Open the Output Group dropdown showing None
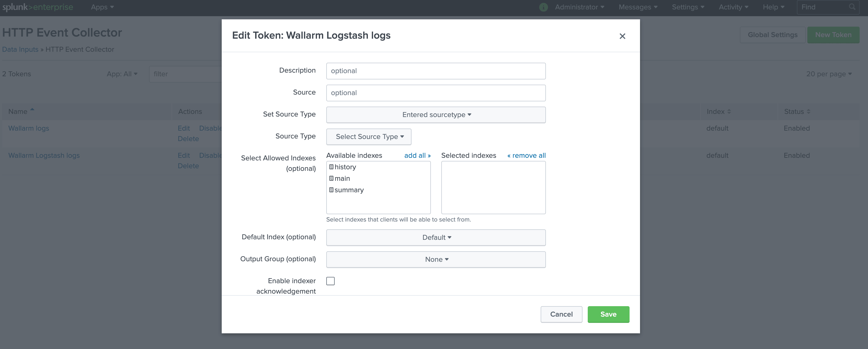The width and height of the screenshot is (868, 349). coord(436,259)
